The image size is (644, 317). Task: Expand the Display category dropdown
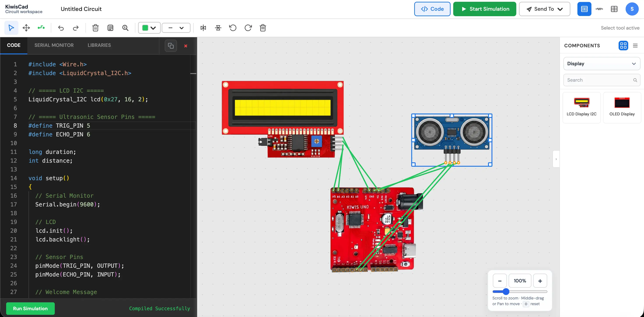pyautogui.click(x=602, y=63)
